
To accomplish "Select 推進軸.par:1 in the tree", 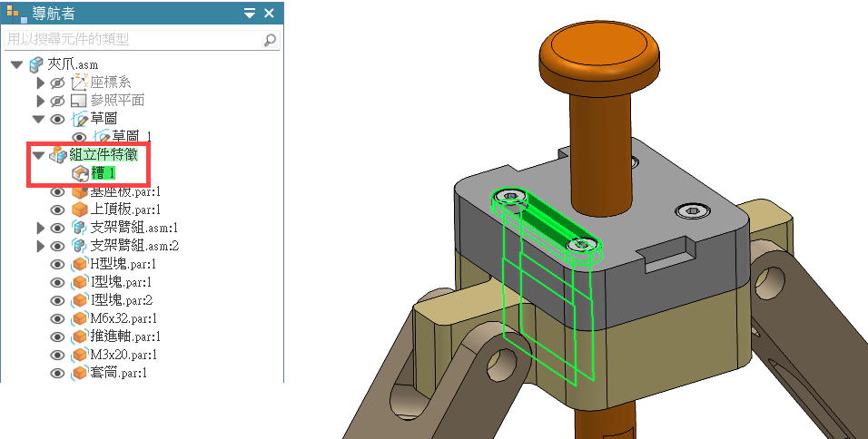I will pyautogui.click(x=125, y=337).
